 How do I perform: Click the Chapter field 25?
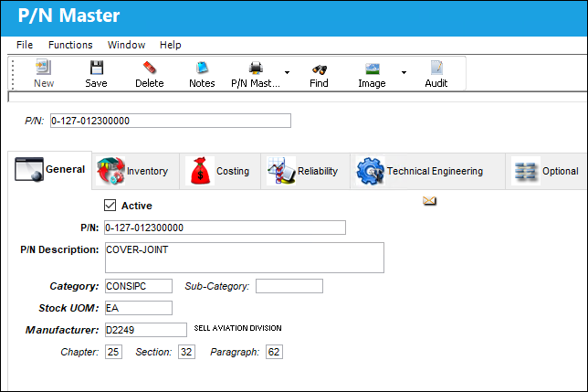[x=113, y=352]
